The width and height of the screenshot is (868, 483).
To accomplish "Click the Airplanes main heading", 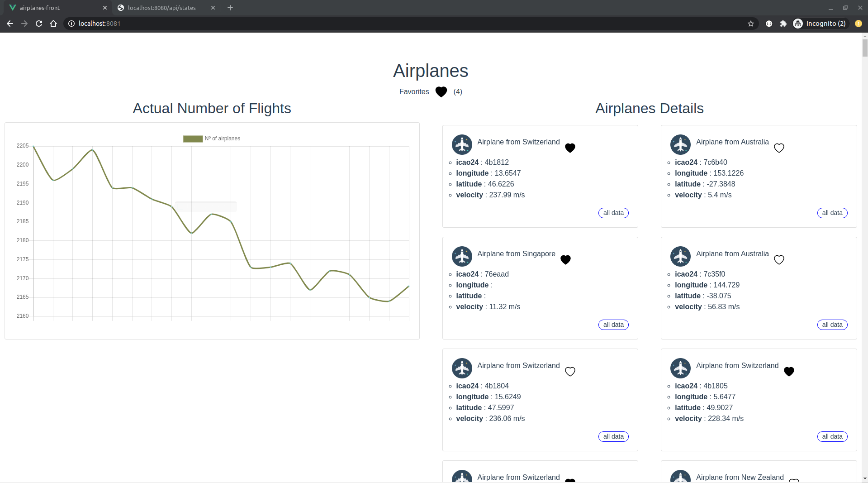I will (431, 71).
